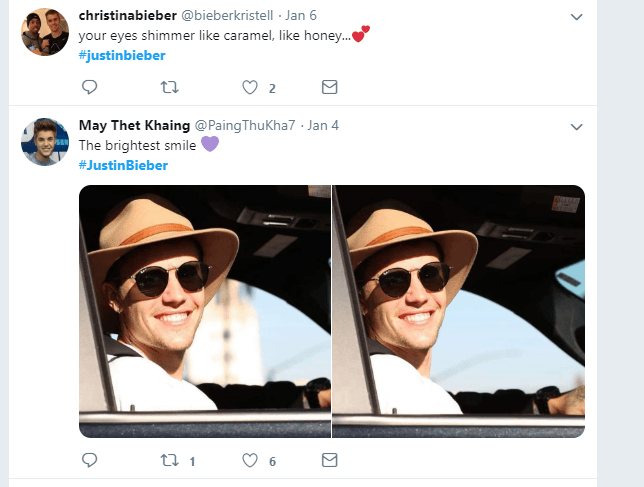This screenshot has width=644, height=487.
Task: Open the right photo in the tweet
Action: click(458, 311)
